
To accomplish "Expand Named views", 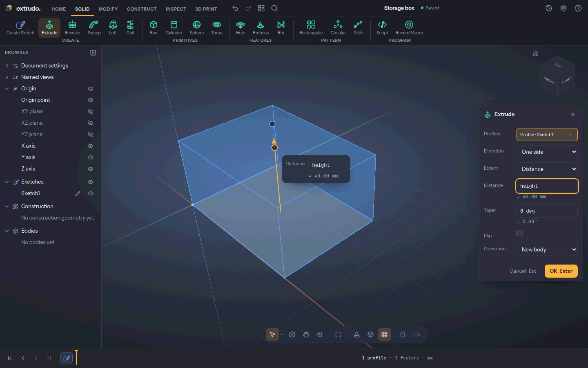I will pyautogui.click(x=7, y=77).
